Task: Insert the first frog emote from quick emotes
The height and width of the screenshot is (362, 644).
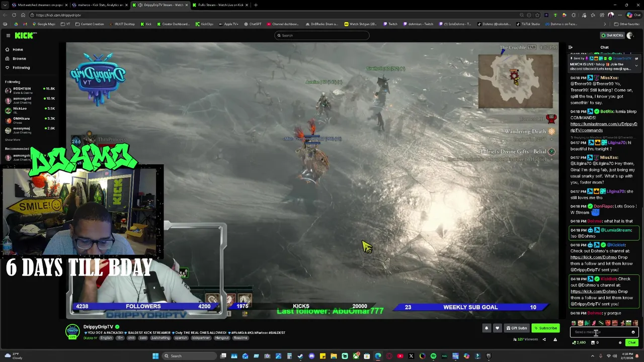Action: click(x=574, y=323)
